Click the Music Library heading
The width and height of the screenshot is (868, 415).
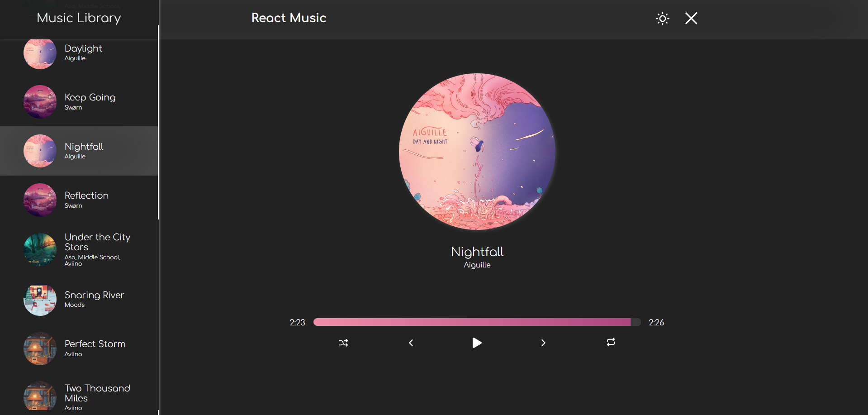(x=79, y=18)
